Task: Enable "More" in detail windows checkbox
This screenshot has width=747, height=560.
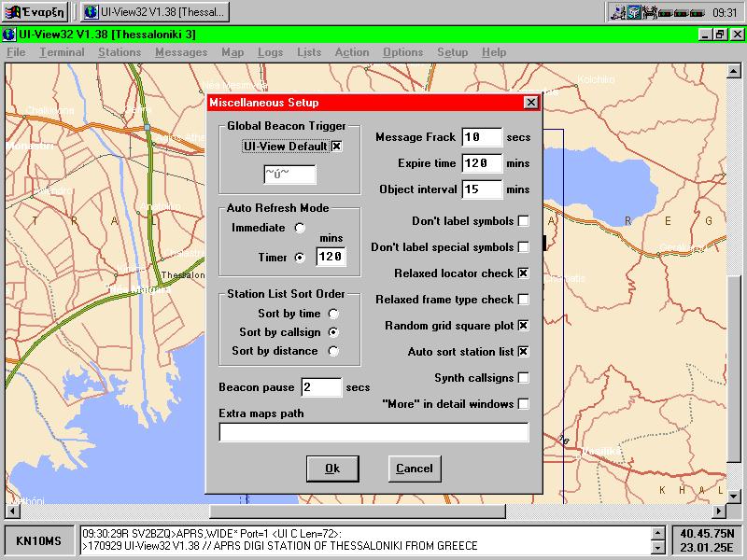Action: pyautogui.click(x=523, y=404)
